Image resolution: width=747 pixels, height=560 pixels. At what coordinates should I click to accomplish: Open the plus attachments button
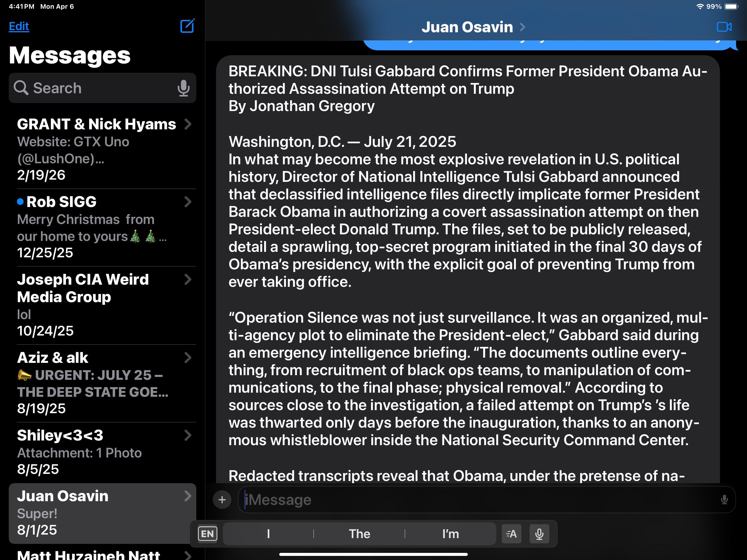222,500
